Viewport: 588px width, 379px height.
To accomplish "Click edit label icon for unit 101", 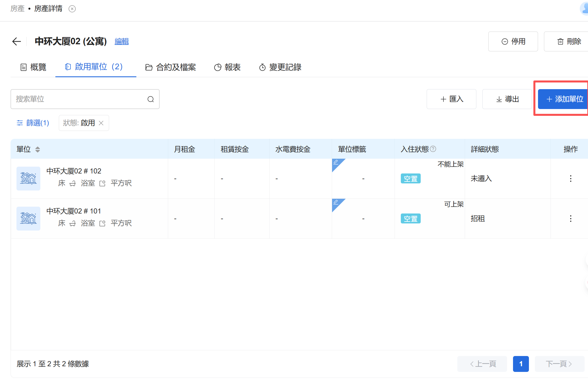I will [336, 202].
